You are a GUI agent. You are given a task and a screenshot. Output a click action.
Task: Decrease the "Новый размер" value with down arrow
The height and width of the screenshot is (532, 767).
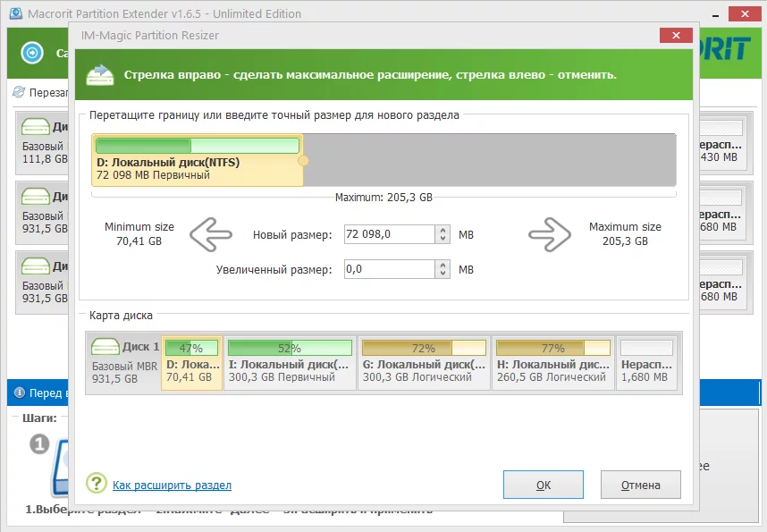click(x=442, y=239)
